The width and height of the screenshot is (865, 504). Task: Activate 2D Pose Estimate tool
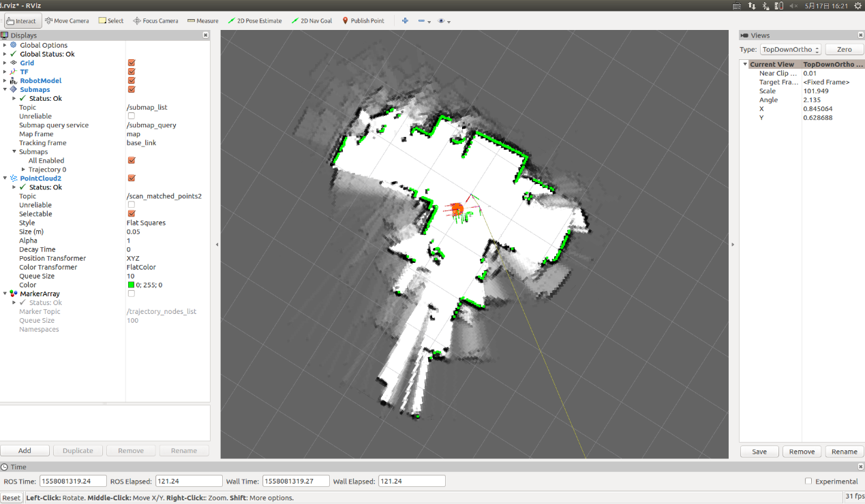255,20
